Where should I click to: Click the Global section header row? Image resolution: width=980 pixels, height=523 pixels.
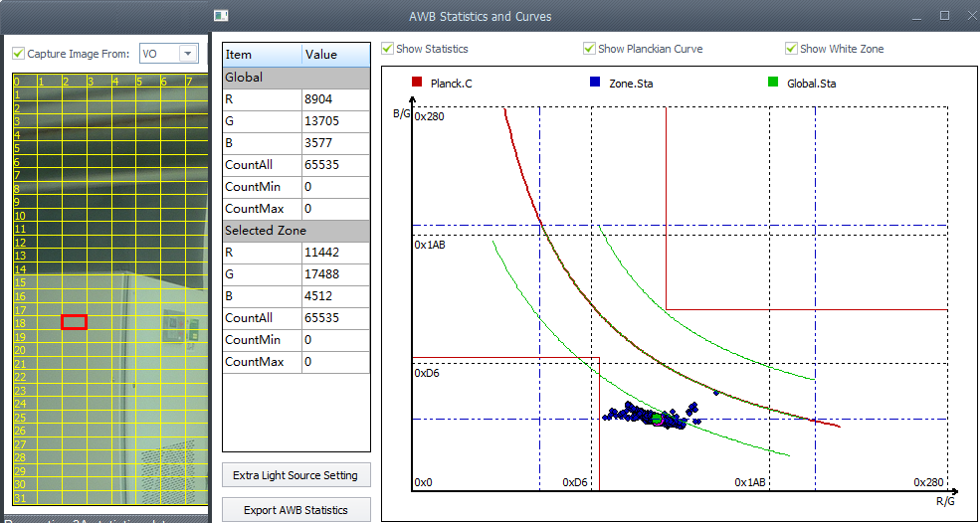[x=295, y=77]
